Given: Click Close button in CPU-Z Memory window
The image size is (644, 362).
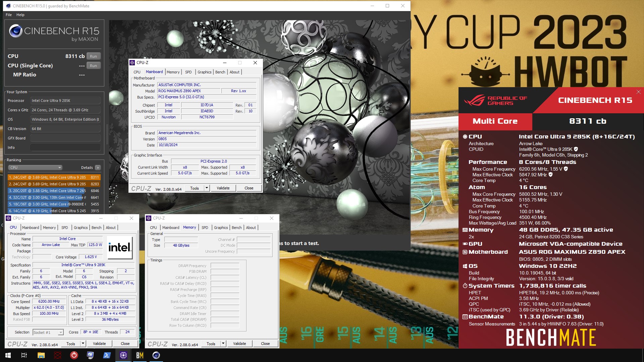Looking at the screenshot, I should tap(265, 344).
